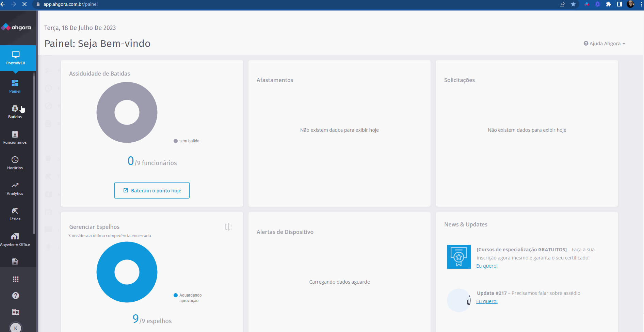The height and width of the screenshot is (332, 644).
Task: Go to Painel in sidebar
Action: click(15, 86)
